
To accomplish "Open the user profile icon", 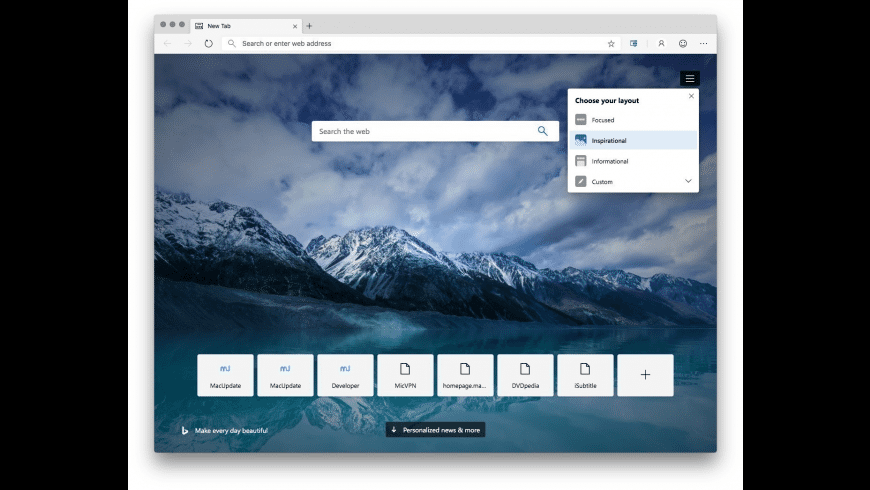I will 661,43.
